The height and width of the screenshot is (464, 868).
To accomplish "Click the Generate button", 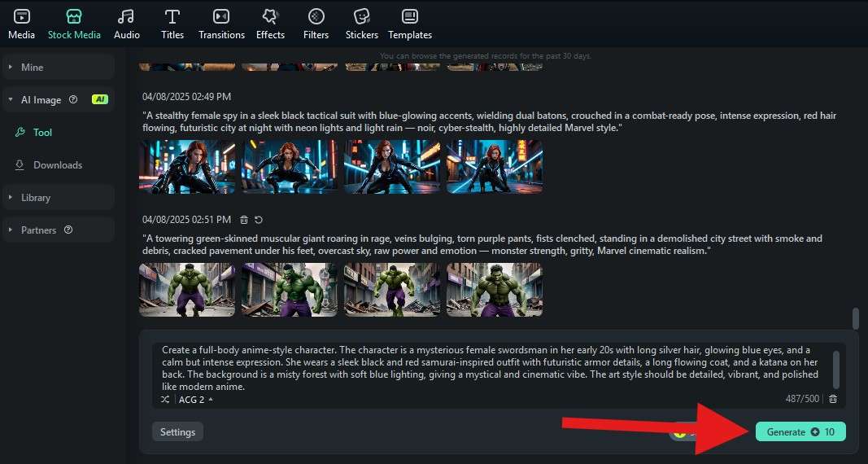I will point(800,432).
